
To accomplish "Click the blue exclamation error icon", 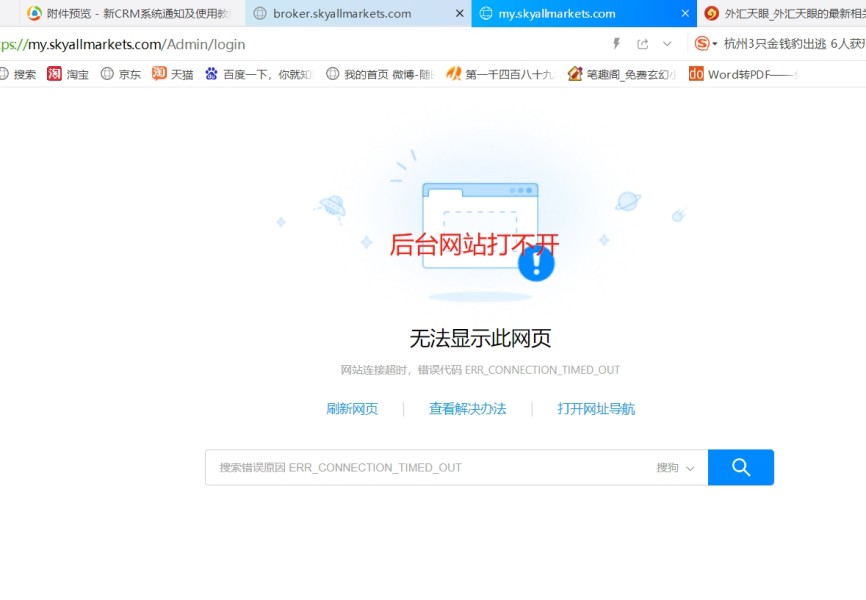I will 536,264.
